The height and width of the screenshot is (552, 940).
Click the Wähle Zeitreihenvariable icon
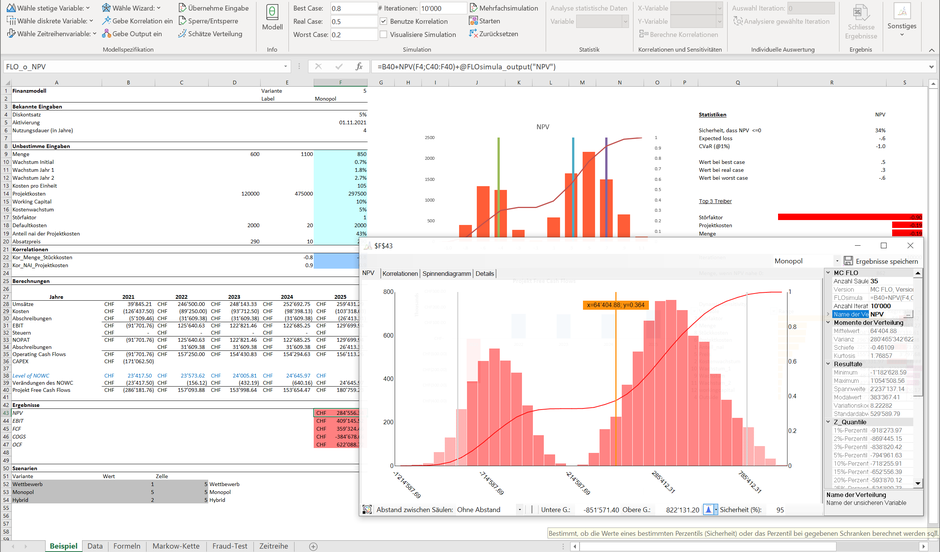[x=11, y=34]
